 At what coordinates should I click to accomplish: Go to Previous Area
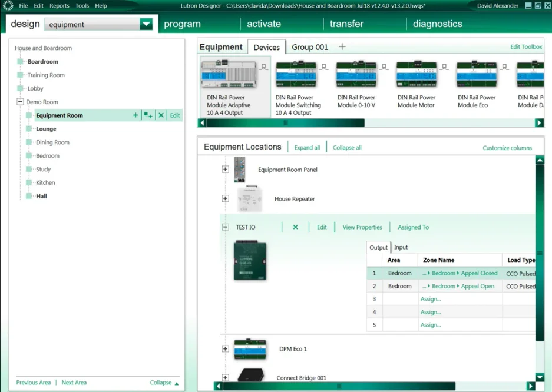pos(34,383)
